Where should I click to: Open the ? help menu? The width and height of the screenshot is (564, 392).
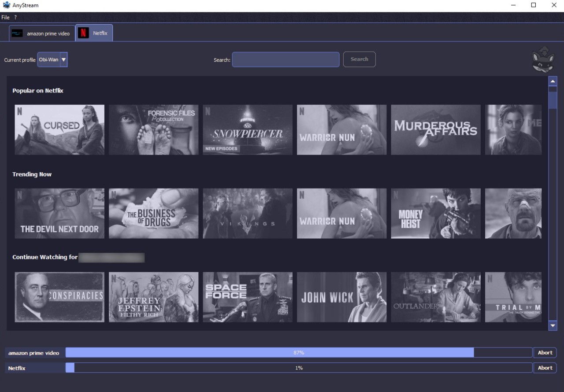15,17
